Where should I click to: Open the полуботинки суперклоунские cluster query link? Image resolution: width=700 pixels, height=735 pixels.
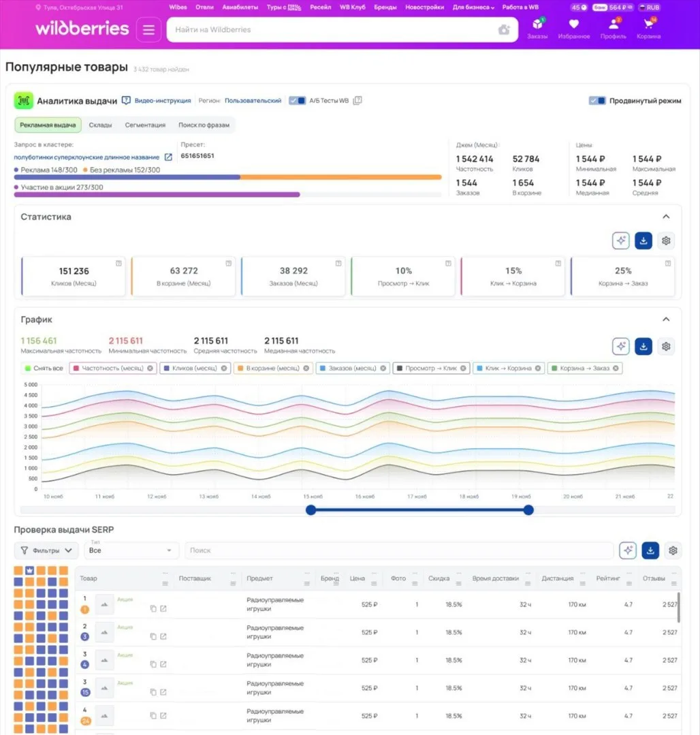tap(86, 157)
